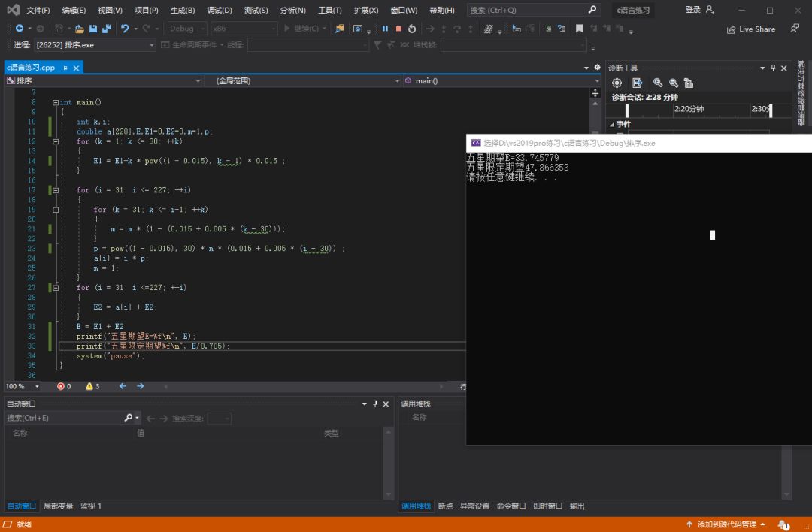Click the diagnostic timeline end marker
Screen dimensions: 812x532
pos(771,110)
